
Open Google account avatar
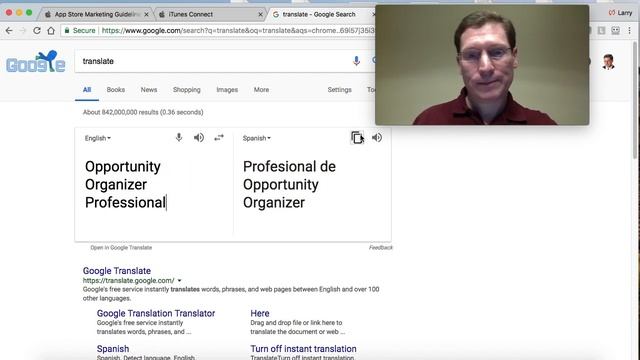pos(608,62)
